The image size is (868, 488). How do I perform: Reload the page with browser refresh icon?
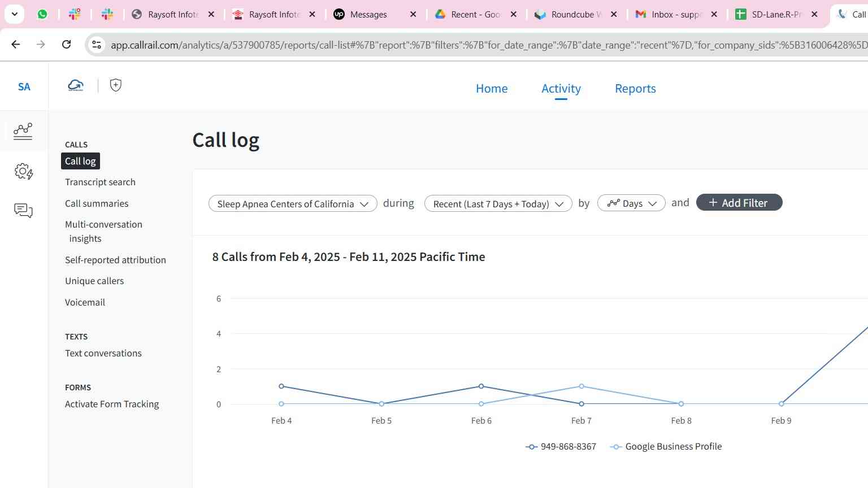(x=67, y=45)
